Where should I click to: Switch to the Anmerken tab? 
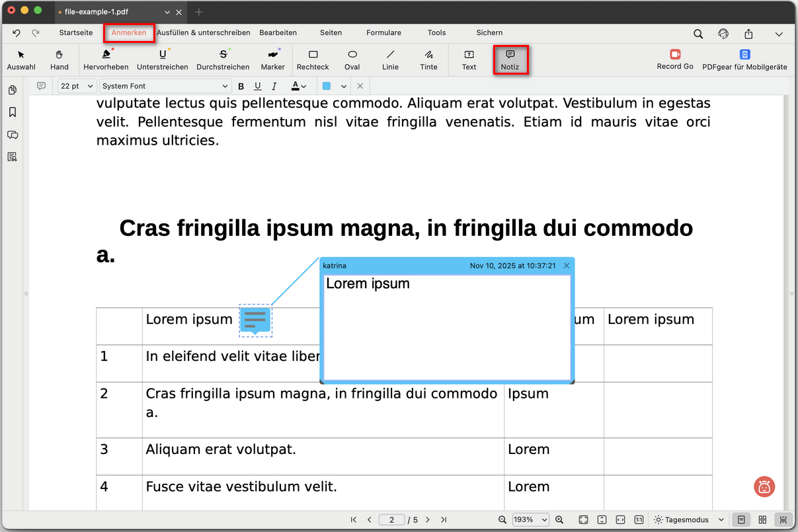tap(129, 32)
